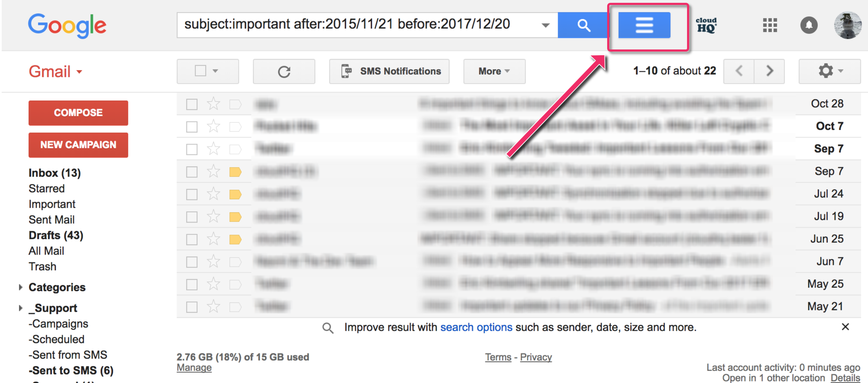Open the -Campaigns label
Image resolution: width=868 pixels, height=383 pixels.
coord(58,323)
